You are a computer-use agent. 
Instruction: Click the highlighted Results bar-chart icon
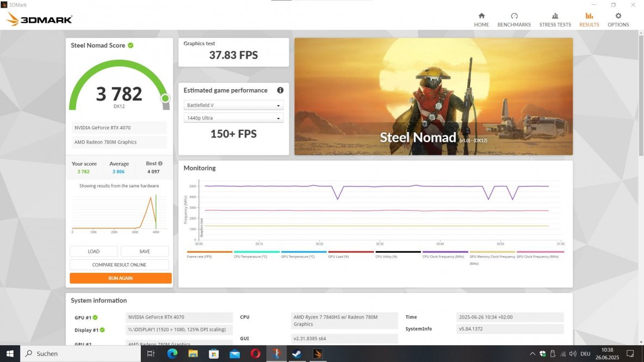(x=589, y=16)
